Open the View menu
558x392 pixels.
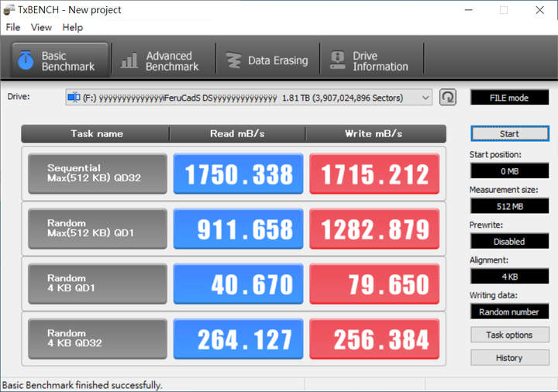pyautogui.click(x=41, y=27)
